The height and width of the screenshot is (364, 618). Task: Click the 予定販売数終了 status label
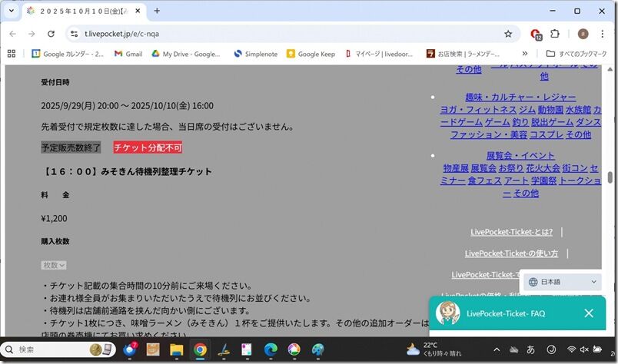coord(71,147)
